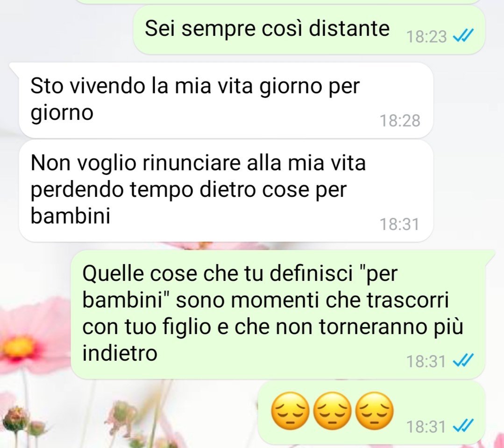Select the 'Sei sempre così distante' message bubble

click(x=309, y=29)
